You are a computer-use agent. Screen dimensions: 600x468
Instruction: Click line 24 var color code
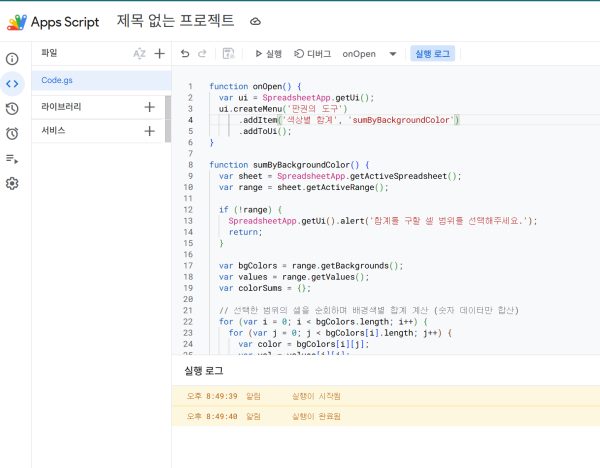pyautogui.click(x=303, y=344)
